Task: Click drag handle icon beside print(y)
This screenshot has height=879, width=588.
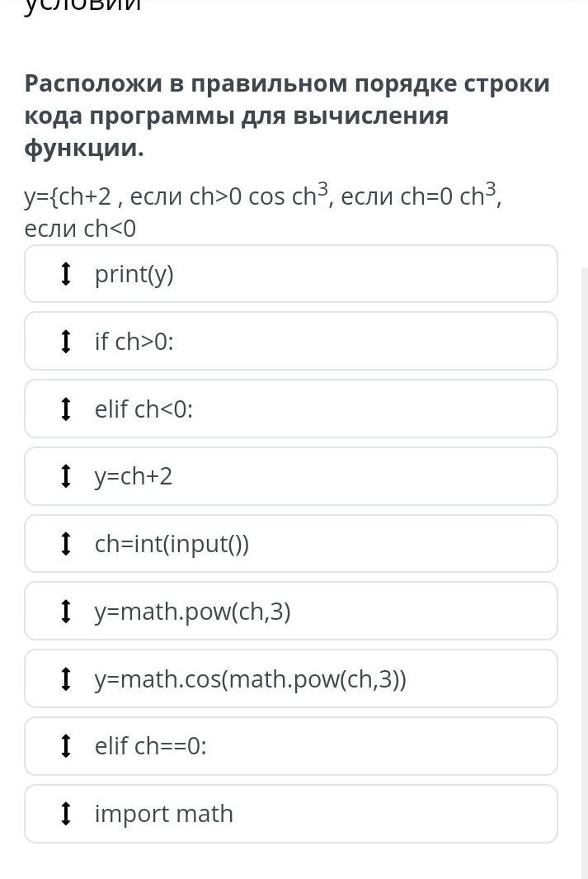Action: [67, 274]
